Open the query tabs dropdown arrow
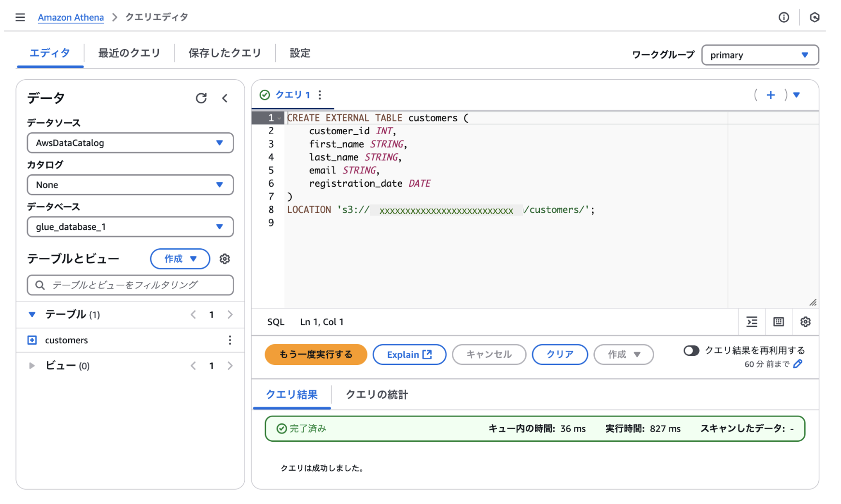This screenshot has height=504, width=841. pos(797,95)
